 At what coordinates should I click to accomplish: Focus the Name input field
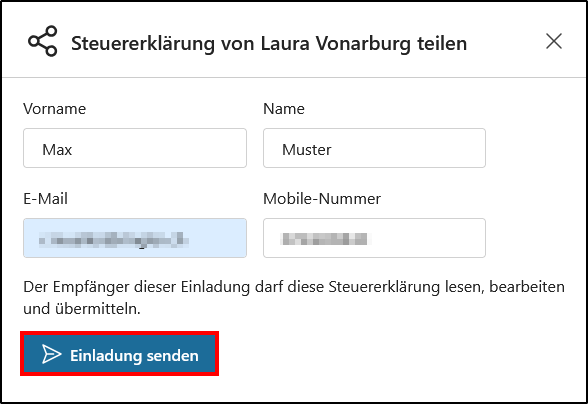click(374, 148)
